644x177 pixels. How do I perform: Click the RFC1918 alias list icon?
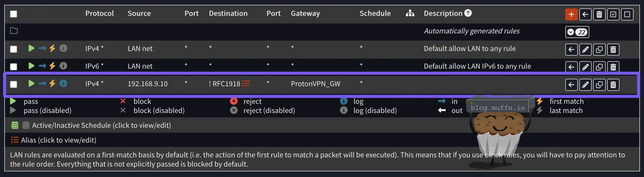click(246, 84)
